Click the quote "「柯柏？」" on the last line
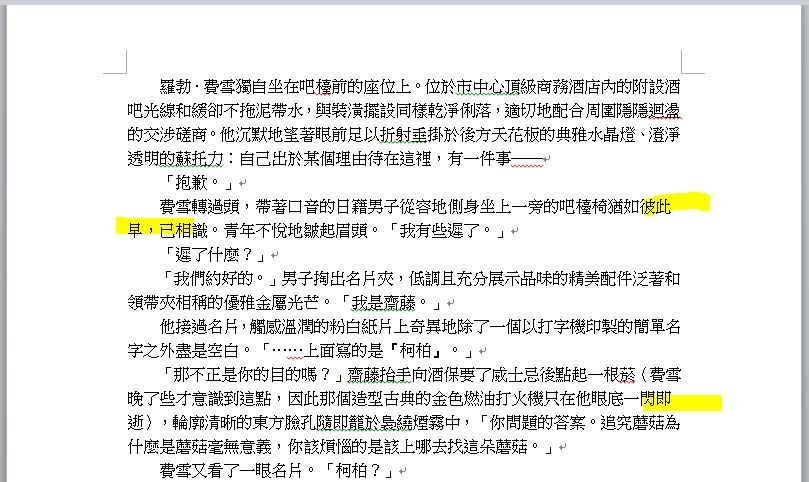This screenshot has height=482, width=809. 358,471
